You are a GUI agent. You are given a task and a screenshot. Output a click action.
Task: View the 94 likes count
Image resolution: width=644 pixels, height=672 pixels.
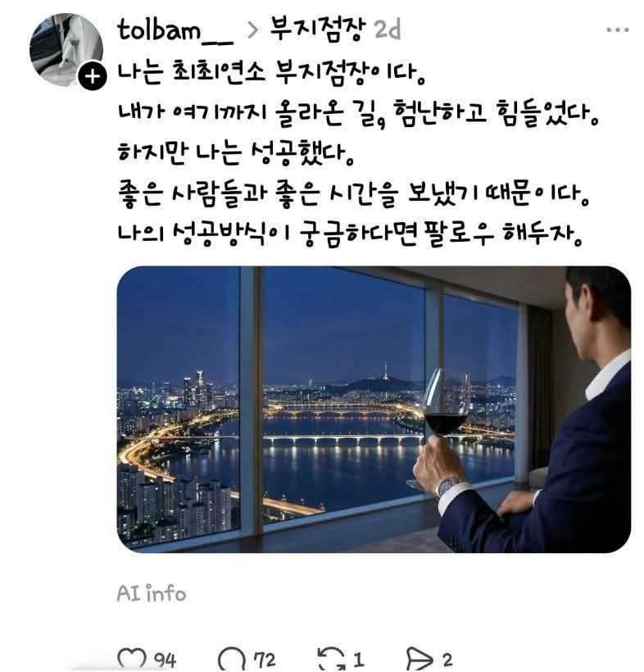[165, 660]
